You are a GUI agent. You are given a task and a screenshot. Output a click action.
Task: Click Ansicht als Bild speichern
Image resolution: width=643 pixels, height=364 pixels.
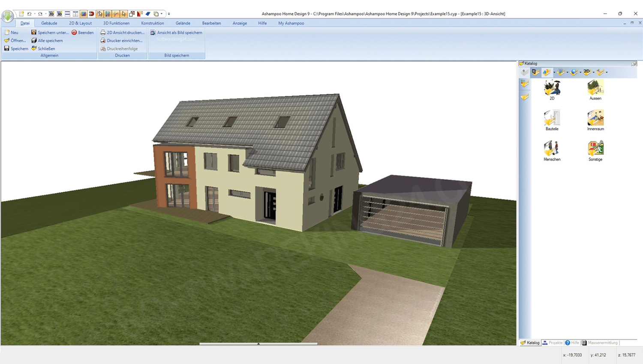point(176,33)
